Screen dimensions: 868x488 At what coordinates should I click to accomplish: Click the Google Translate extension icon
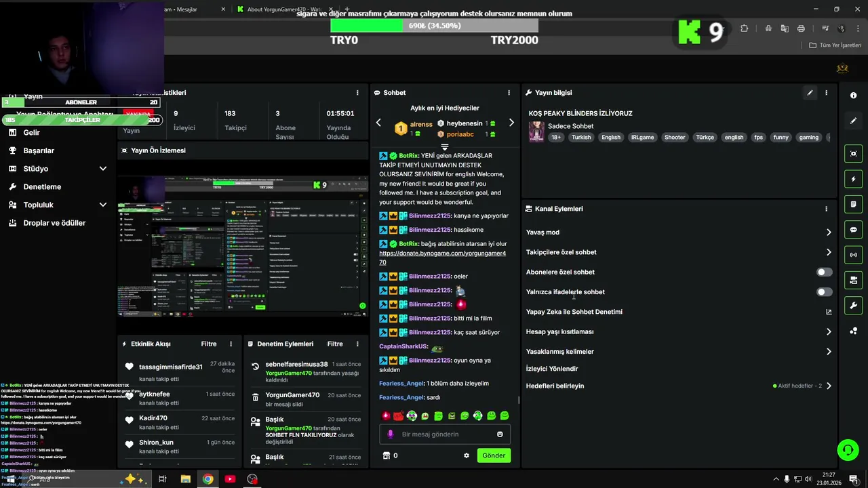tap(785, 28)
